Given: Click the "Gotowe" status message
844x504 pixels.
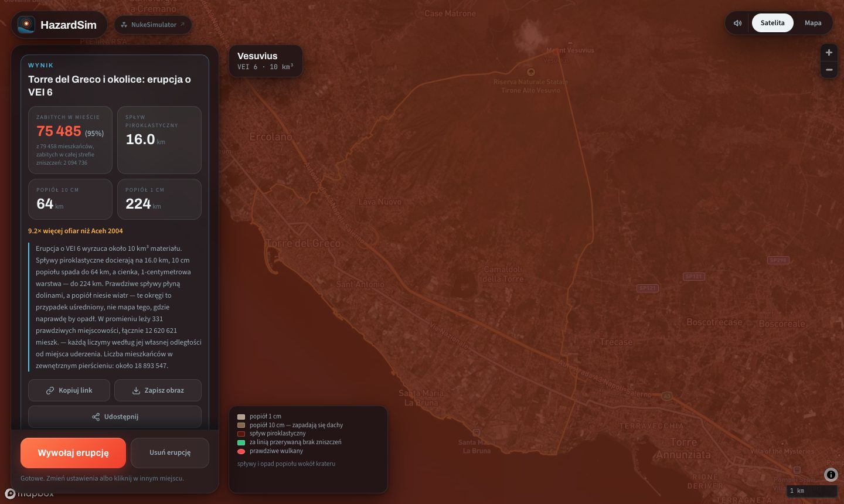Looking at the screenshot, I should point(102,478).
